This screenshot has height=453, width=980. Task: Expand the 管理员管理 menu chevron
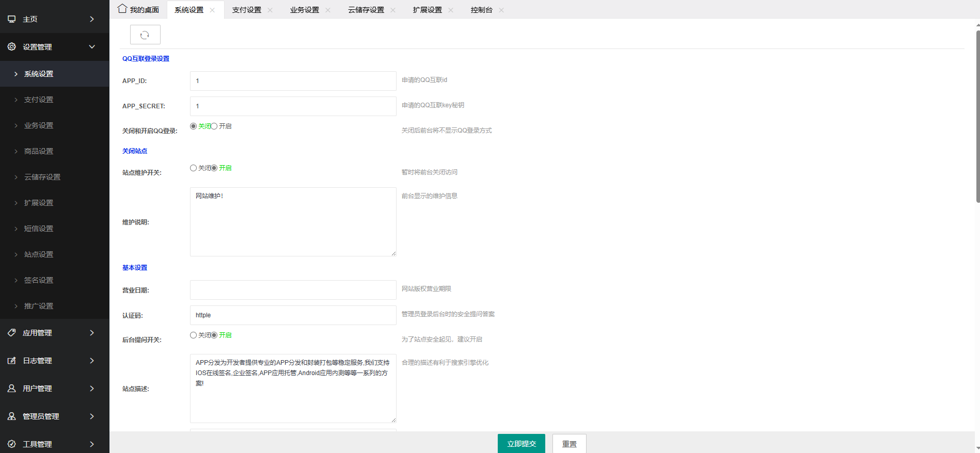(92, 416)
